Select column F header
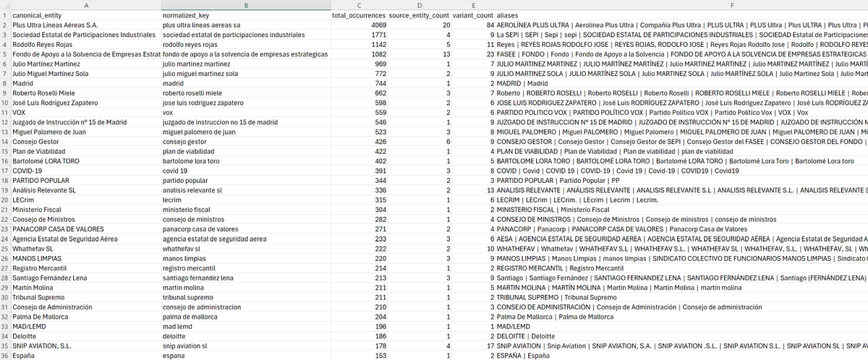868x360 pixels. pos(682,5)
